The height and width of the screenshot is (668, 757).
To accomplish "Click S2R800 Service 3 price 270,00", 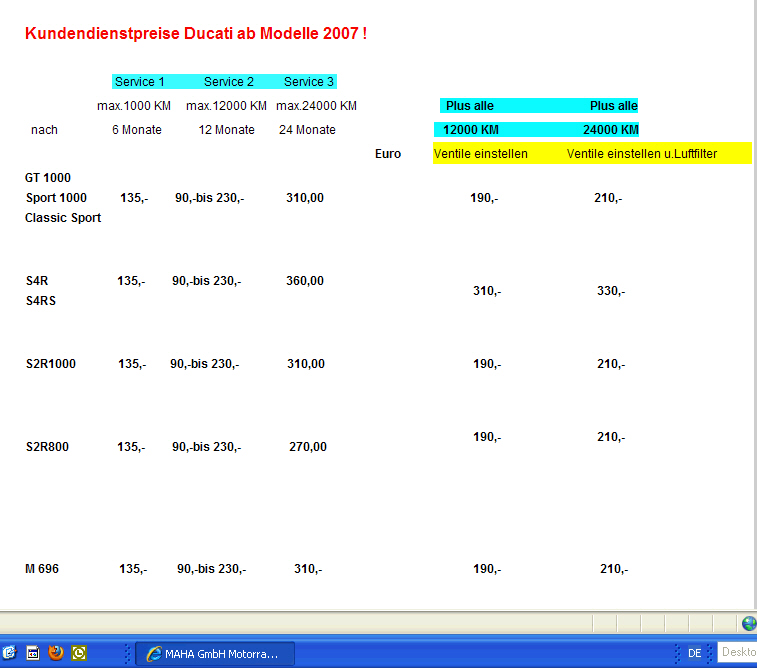I will [308, 447].
